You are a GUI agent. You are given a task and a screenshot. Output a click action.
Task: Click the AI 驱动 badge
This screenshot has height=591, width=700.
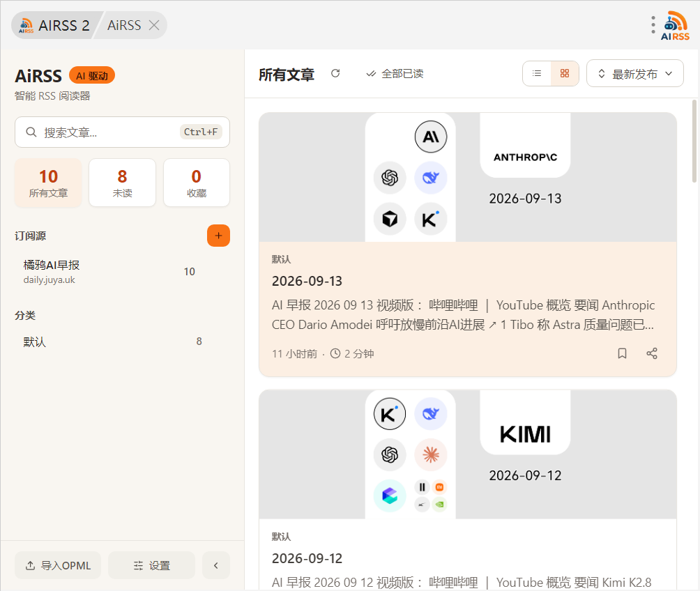point(92,75)
